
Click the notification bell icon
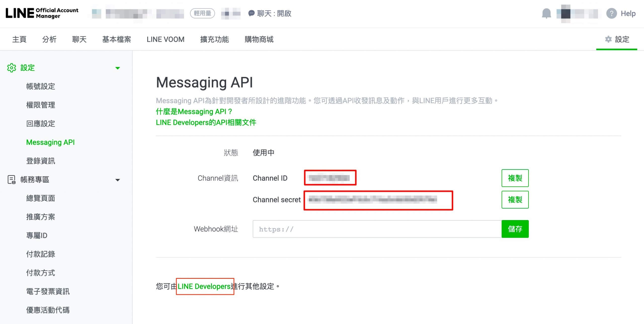coord(546,13)
